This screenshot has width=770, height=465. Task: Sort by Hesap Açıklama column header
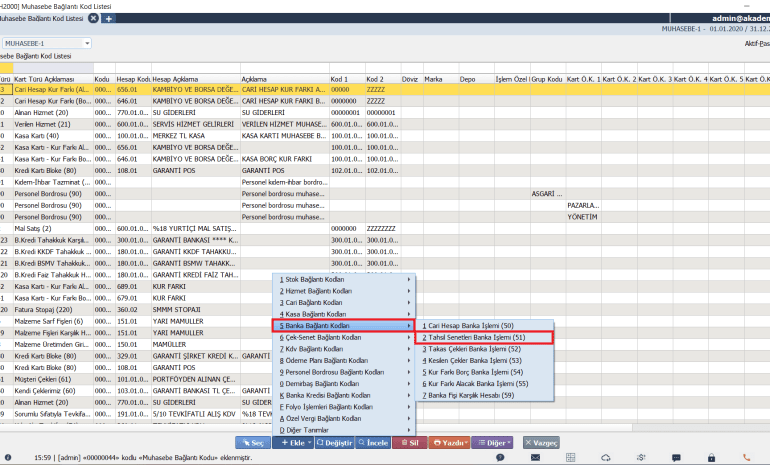196,79
